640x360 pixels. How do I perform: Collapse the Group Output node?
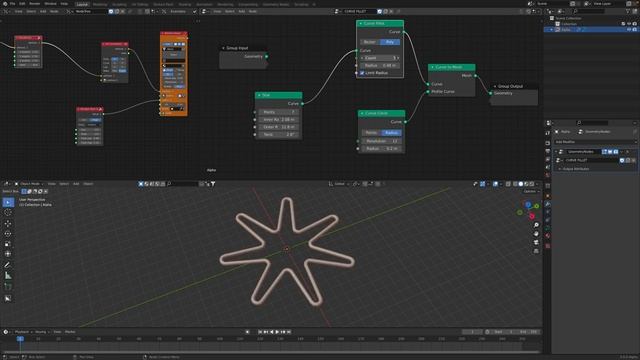pyautogui.click(x=495, y=87)
